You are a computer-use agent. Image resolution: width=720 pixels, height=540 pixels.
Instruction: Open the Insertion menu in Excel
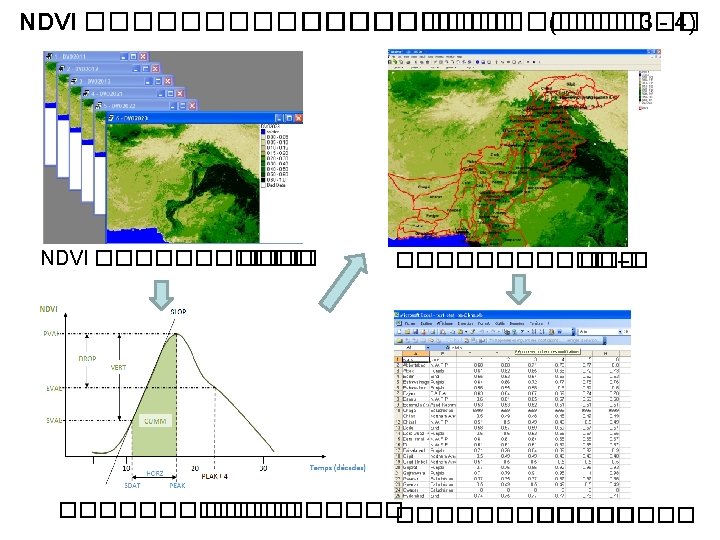(x=465, y=324)
